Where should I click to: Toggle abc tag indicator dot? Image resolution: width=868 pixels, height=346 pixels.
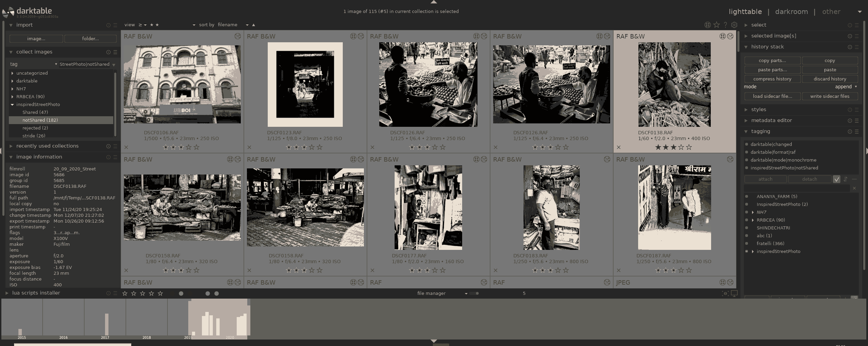pos(747,236)
